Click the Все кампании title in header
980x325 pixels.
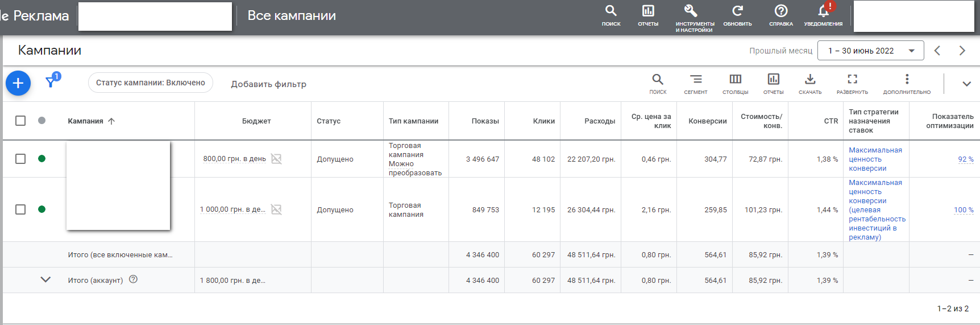point(292,16)
